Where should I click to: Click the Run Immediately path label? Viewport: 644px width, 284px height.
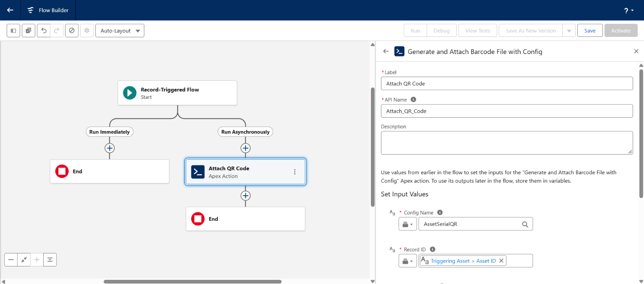coord(110,132)
